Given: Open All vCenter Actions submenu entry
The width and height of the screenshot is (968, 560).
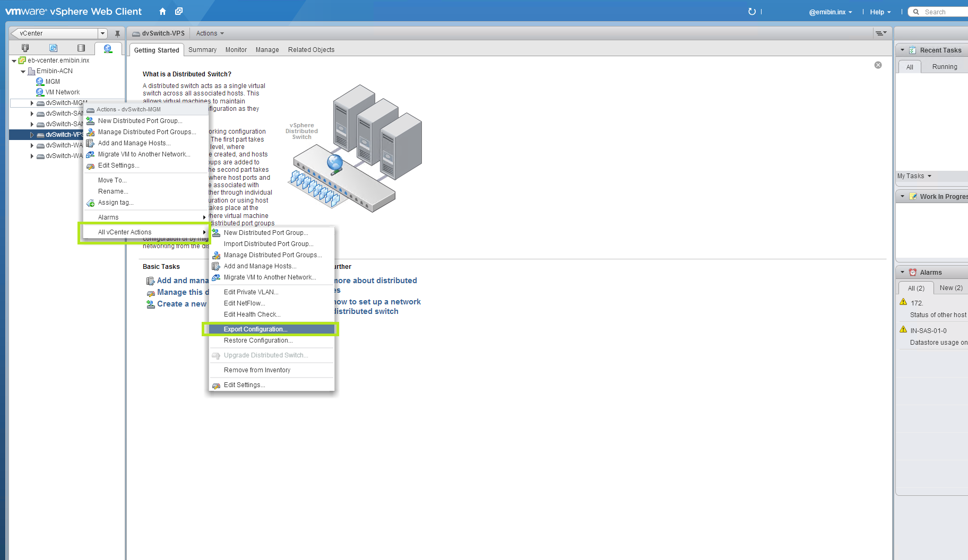Looking at the screenshot, I should click(146, 232).
